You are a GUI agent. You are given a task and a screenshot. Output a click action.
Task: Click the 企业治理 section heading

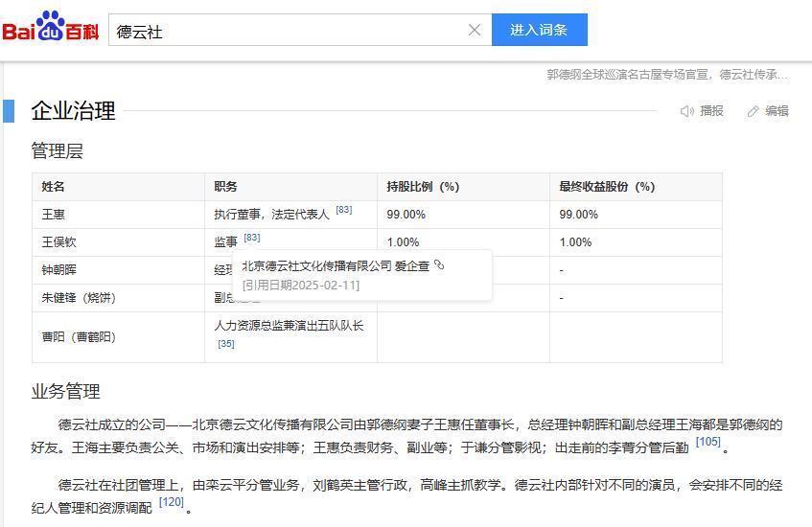73,111
